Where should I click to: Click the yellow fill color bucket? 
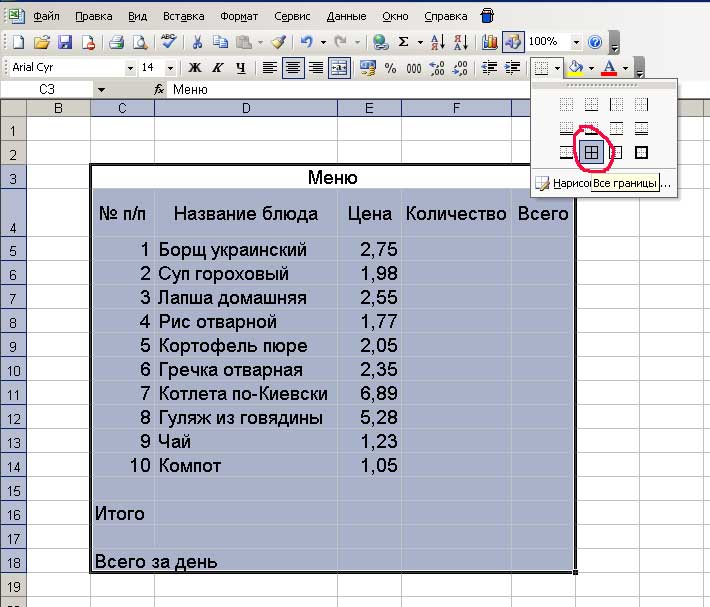575,68
